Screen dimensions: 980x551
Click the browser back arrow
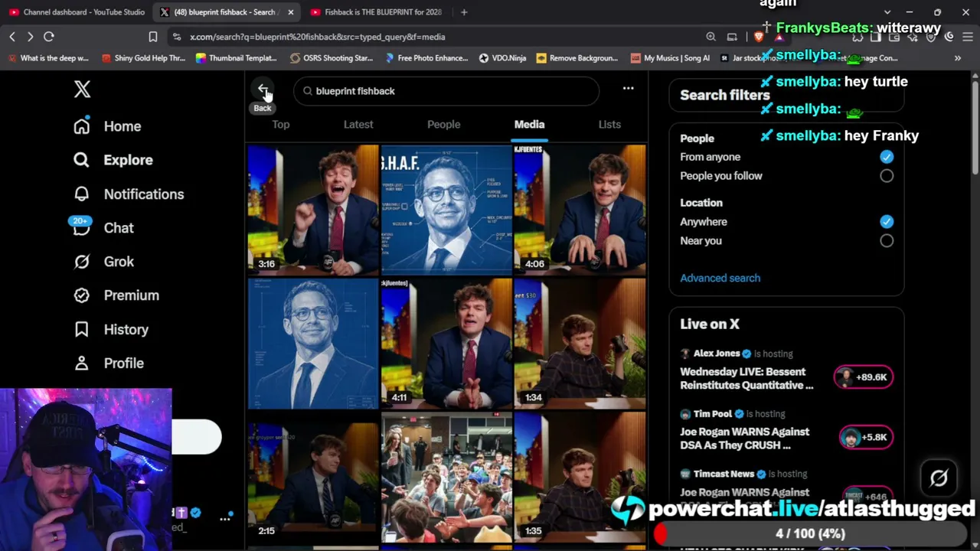coord(12,37)
